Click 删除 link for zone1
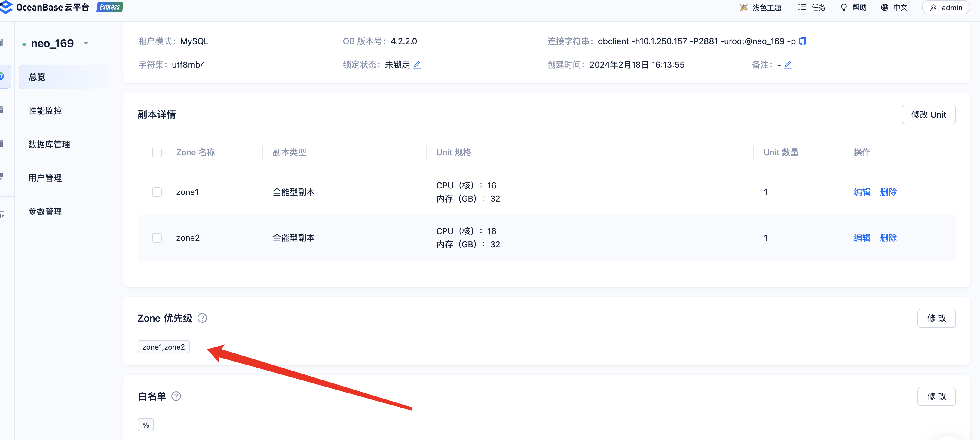This screenshot has height=440, width=980. coord(888,192)
